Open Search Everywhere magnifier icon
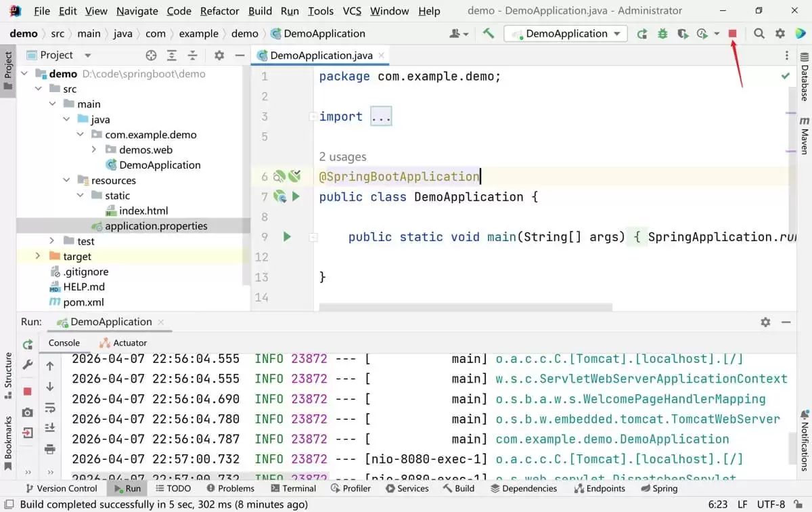Screen dimensions: 812x512 [x=759, y=33]
